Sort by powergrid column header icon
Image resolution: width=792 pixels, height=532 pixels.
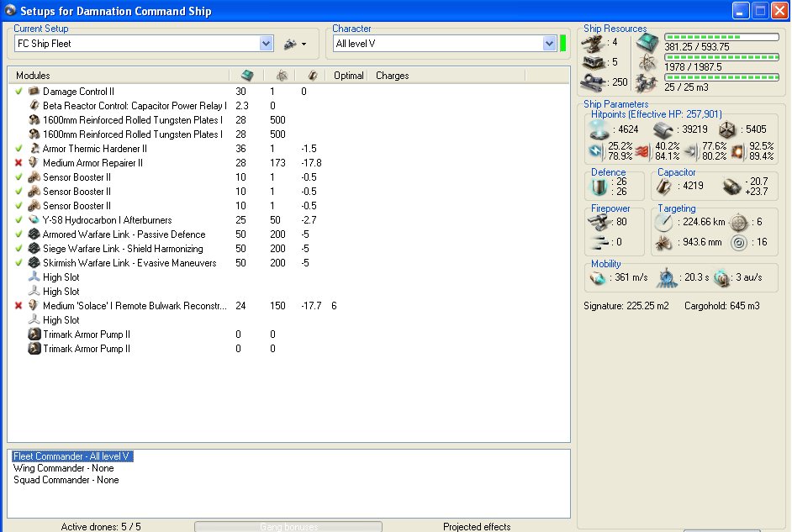pos(282,76)
